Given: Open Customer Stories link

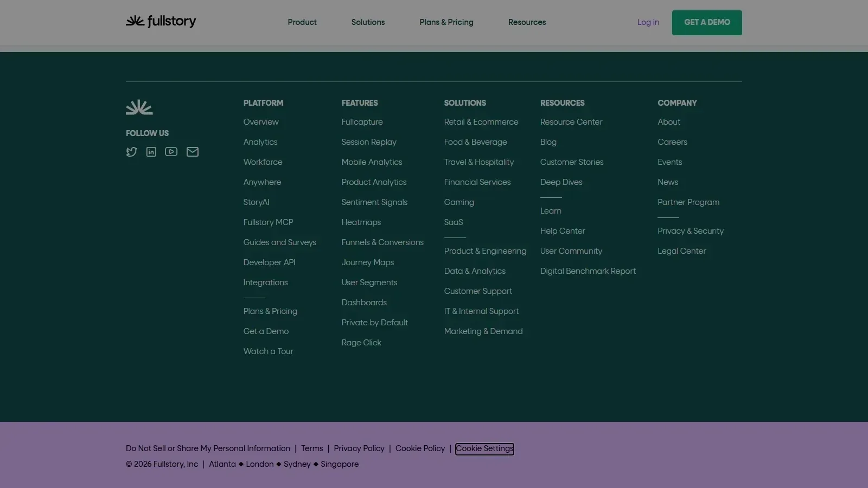Looking at the screenshot, I should coord(572,162).
